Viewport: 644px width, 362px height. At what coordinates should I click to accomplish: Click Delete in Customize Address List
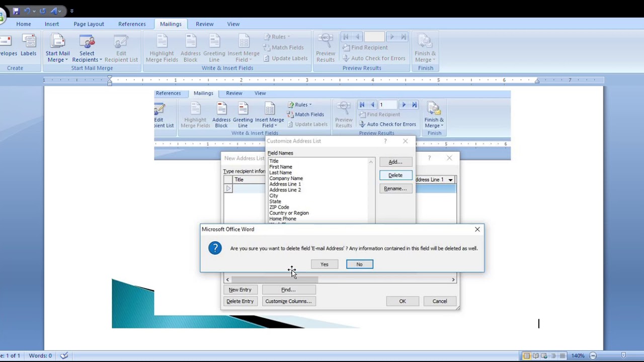tap(395, 175)
